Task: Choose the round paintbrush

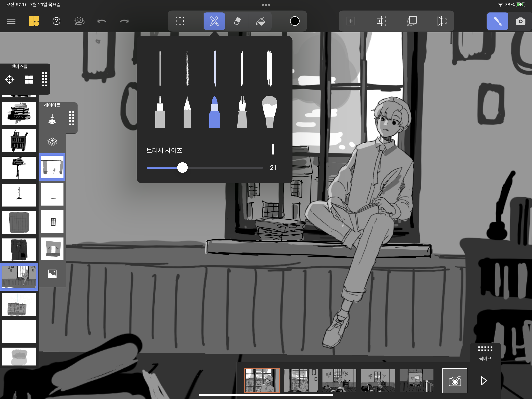Action: (x=269, y=112)
